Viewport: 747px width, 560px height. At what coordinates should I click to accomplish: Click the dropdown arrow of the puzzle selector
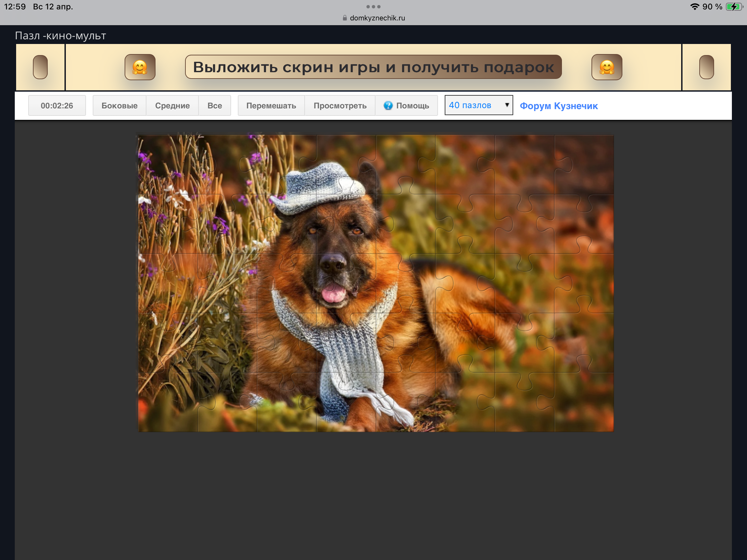click(x=507, y=105)
